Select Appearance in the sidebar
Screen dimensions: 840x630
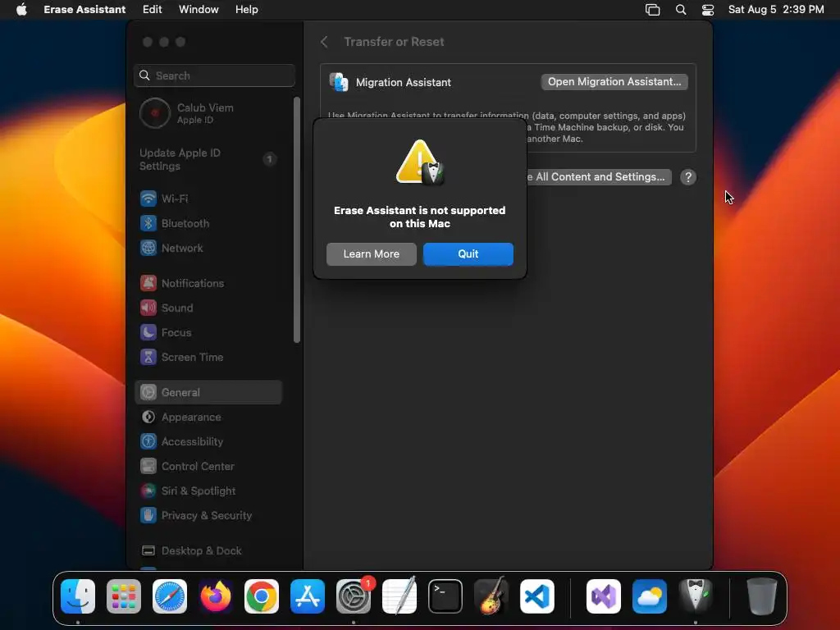click(x=209, y=417)
